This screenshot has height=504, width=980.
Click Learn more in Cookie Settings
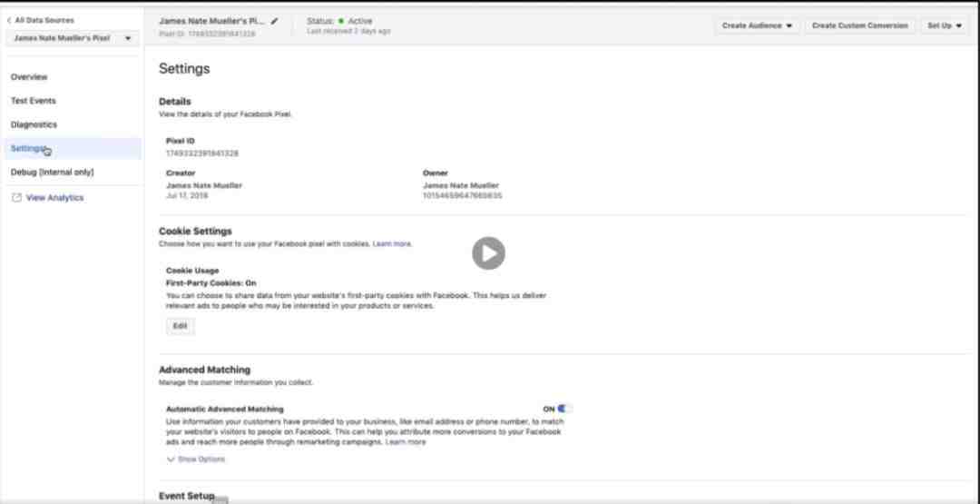click(392, 244)
